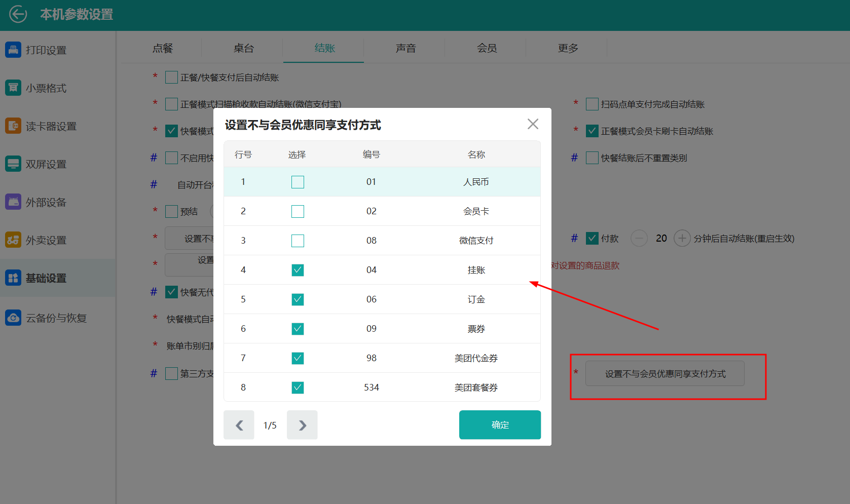Go to next page of payment list
Viewport: 850px width, 504px height.
pos(302,425)
